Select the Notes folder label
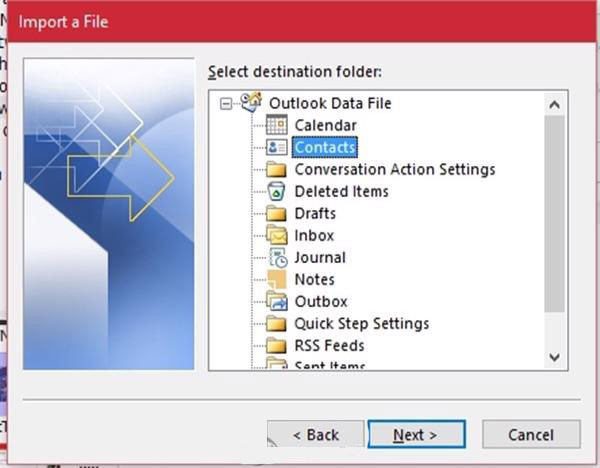This screenshot has height=468, width=600. click(x=315, y=279)
